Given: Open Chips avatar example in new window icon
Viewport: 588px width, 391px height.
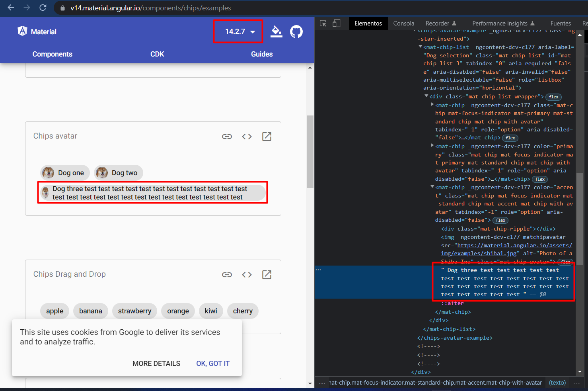Looking at the screenshot, I should [267, 136].
